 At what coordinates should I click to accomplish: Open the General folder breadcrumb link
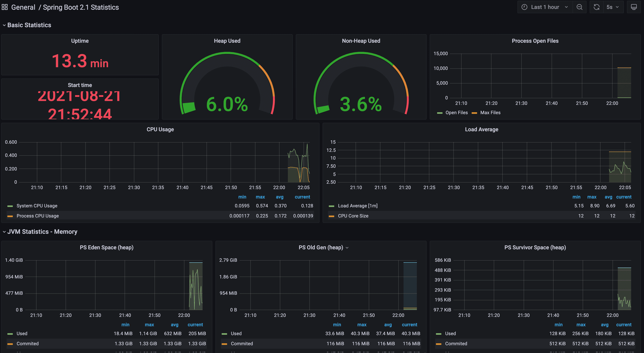point(23,7)
